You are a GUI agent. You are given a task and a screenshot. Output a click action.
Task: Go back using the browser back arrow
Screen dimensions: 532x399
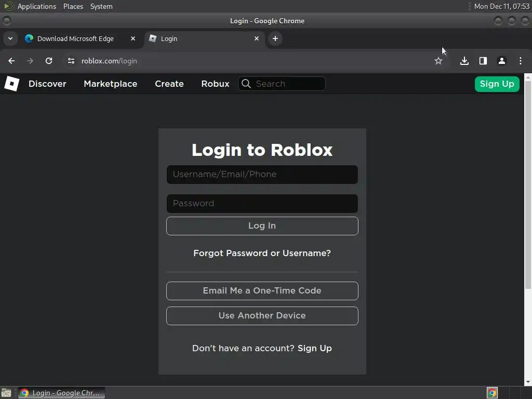coord(11,61)
